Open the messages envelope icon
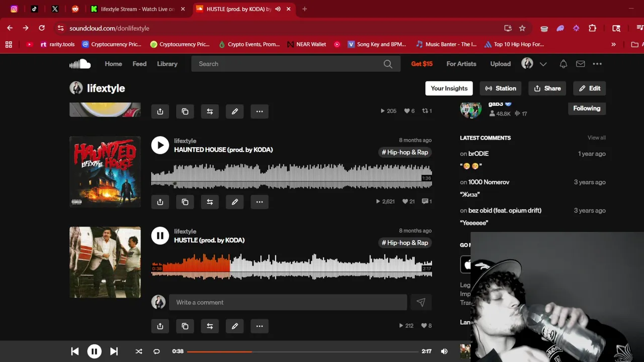644x362 pixels. [x=581, y=64]
